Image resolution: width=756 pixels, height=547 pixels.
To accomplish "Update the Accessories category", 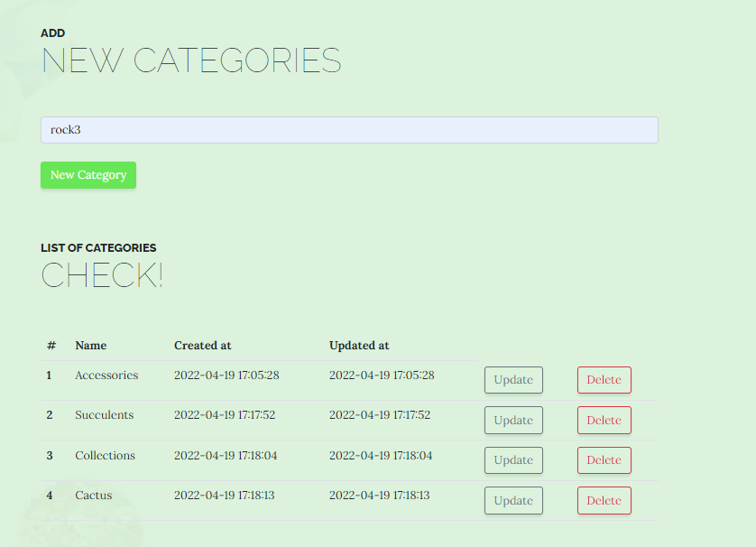I will [512, 379].
